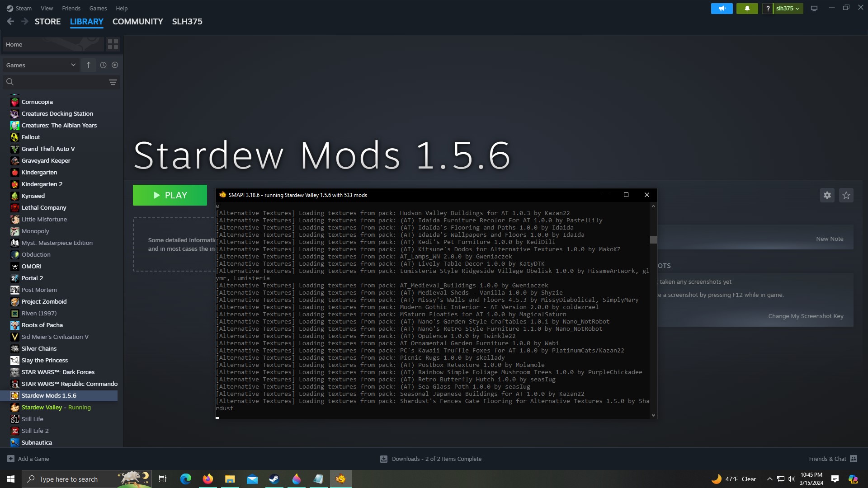The width and height of the screenshot is (868, 488).
Task: Toggle ready-to-play filter icon
Action: [115, 65]
